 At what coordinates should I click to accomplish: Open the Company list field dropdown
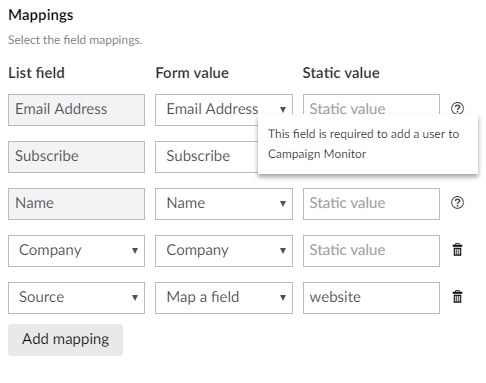coord(76,251)
